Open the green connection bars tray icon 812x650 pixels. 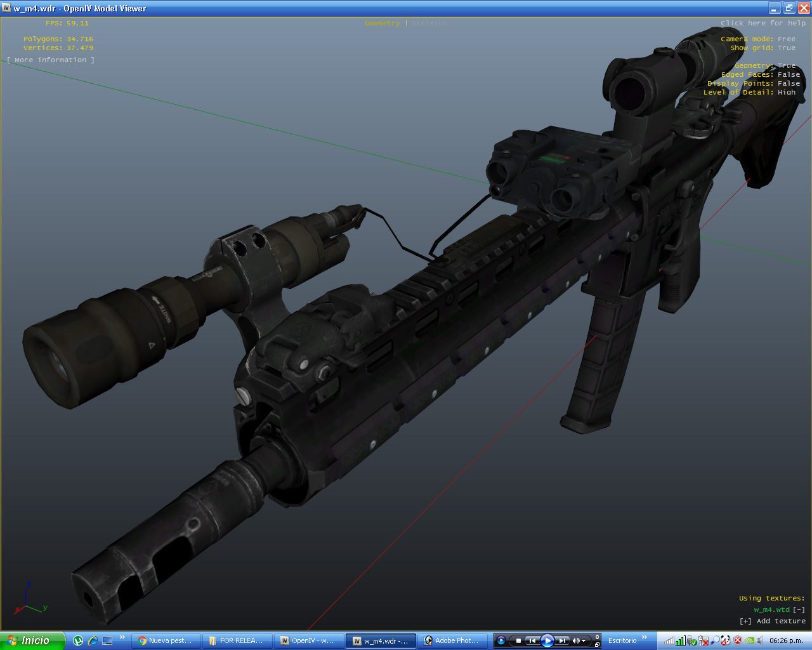[x=681, y=641]
